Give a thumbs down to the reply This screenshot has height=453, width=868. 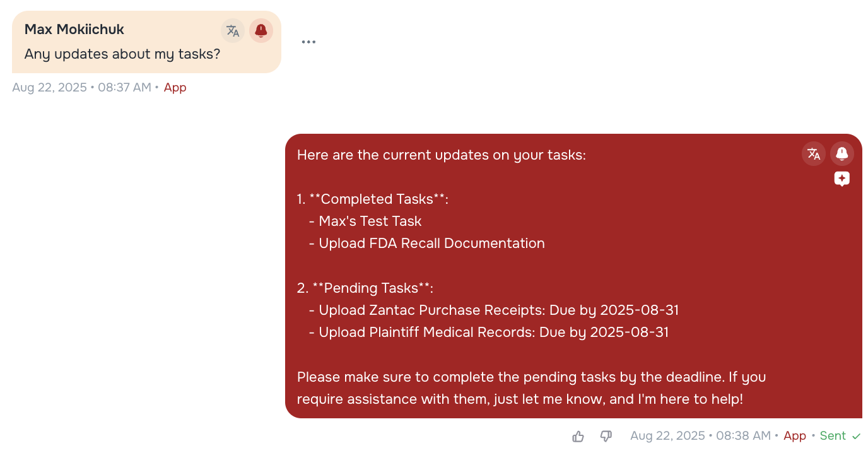point(606,435)
